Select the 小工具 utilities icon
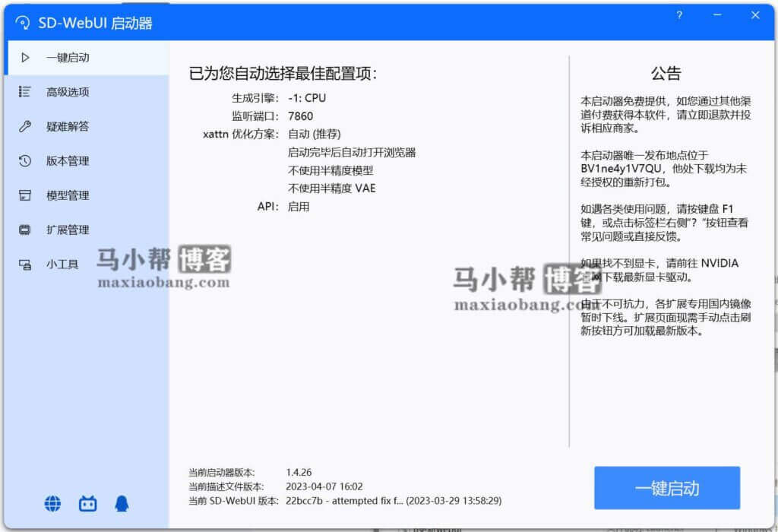This screenshot has width=778, height=532. coord(25,264)
